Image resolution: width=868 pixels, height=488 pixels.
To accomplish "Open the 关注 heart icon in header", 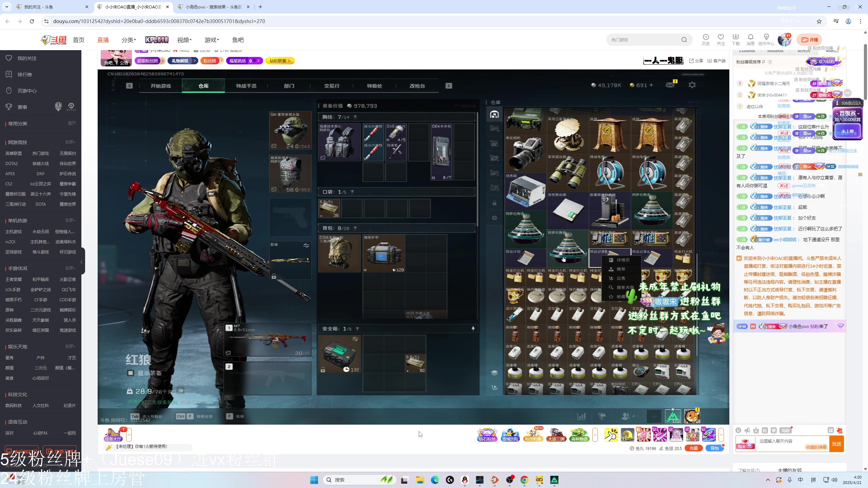I will click(x=721, y=40).
